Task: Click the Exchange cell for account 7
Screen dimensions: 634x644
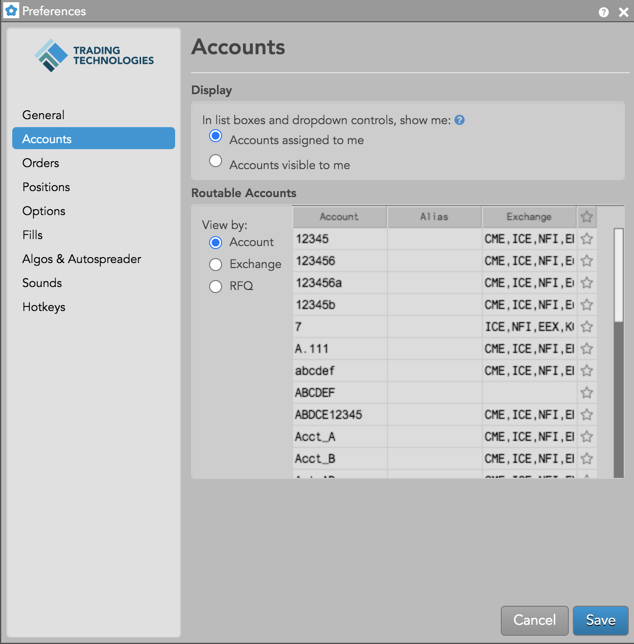Action: [529, 327]
